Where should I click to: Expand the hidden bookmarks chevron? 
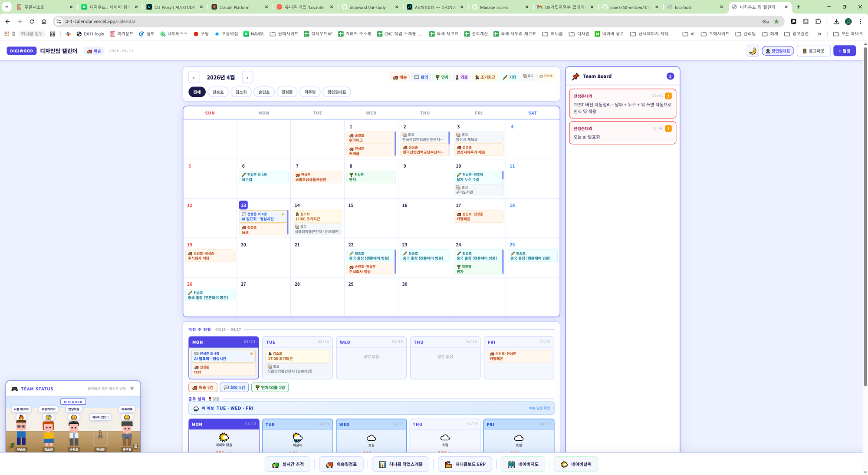pos(819,34)
